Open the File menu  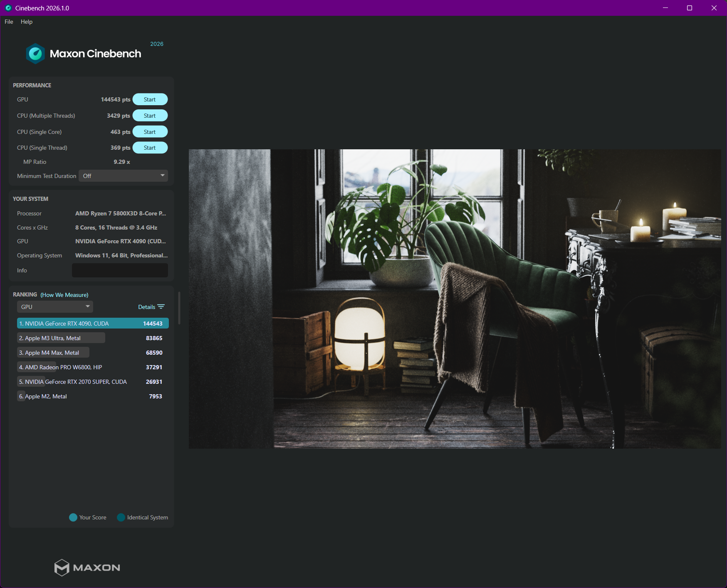click(x=9, y=22)
